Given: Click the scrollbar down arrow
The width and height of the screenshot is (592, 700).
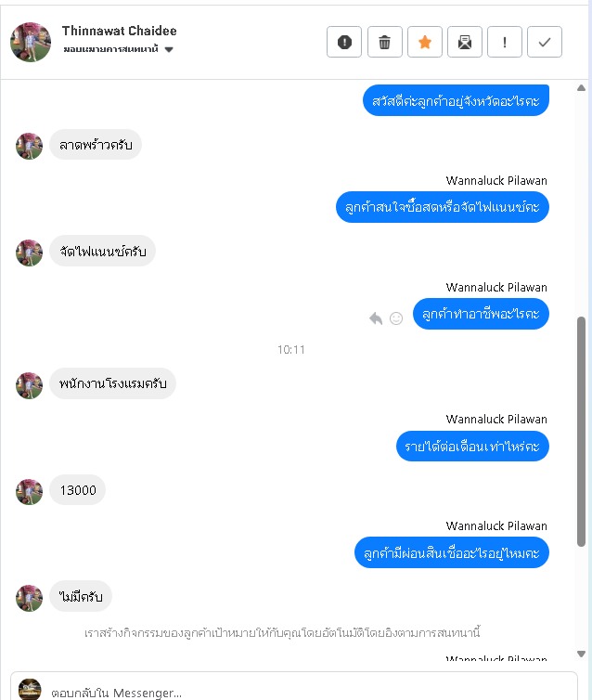Looking at the screenshot, I should pyautogui.click(x=581, y=654).
